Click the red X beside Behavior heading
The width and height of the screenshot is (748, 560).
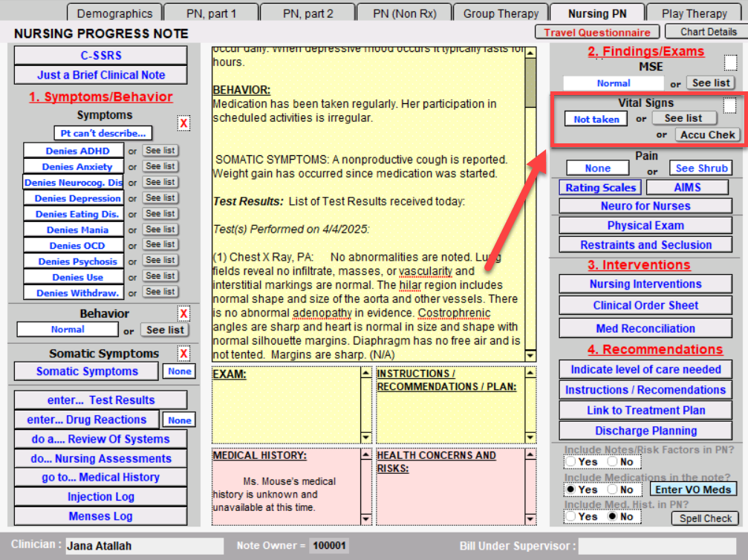tap(183, 313)
